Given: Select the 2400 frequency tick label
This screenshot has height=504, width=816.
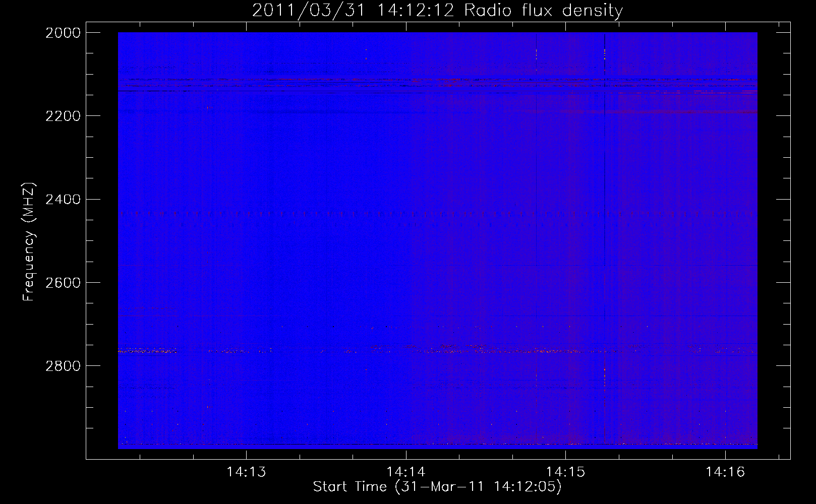Looking at the screenshot, I should 63,200.
